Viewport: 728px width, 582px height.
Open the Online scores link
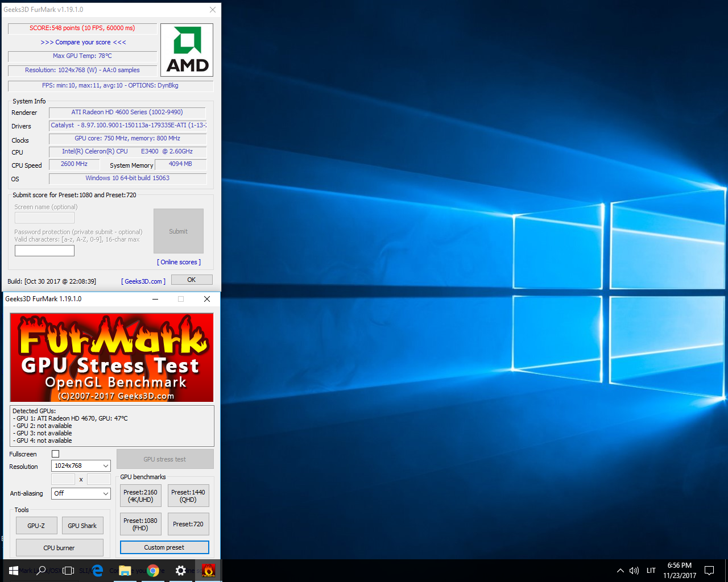tap(179, 262)
